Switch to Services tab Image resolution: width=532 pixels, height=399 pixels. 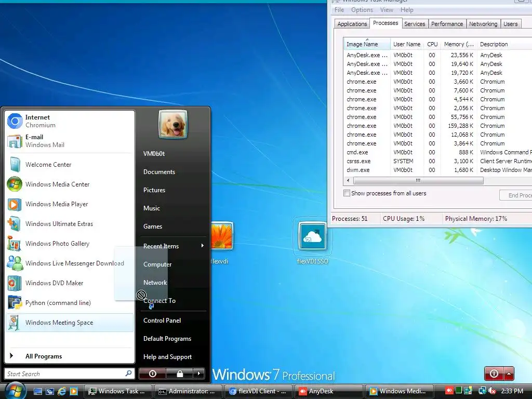click(x=415, y=24)
